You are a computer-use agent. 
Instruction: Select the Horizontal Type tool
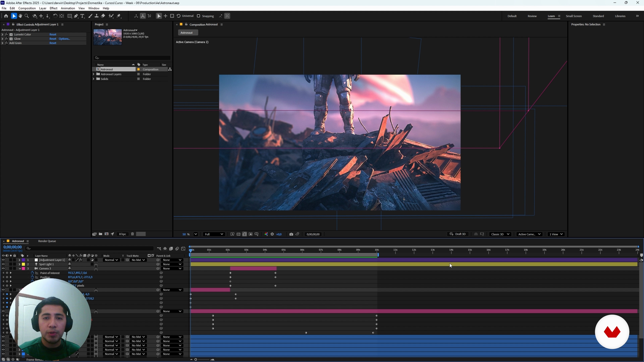[x=83, y=16]
